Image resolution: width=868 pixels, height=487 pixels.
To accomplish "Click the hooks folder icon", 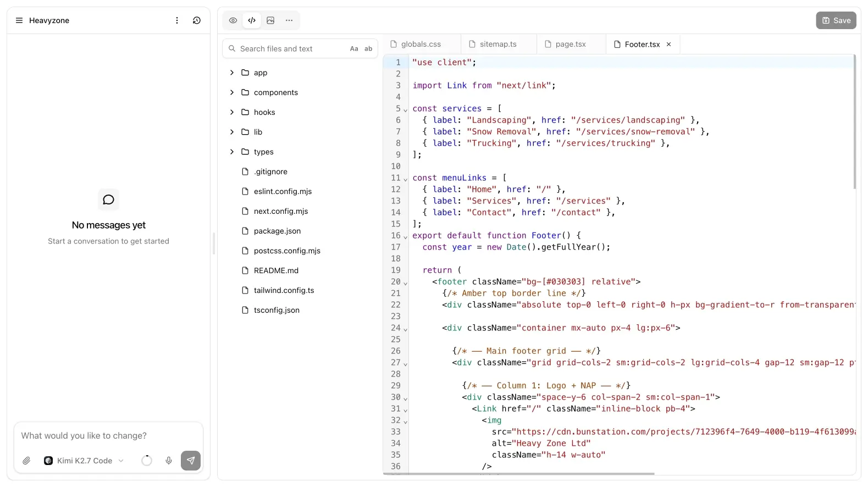I will [x=245, y=112].
